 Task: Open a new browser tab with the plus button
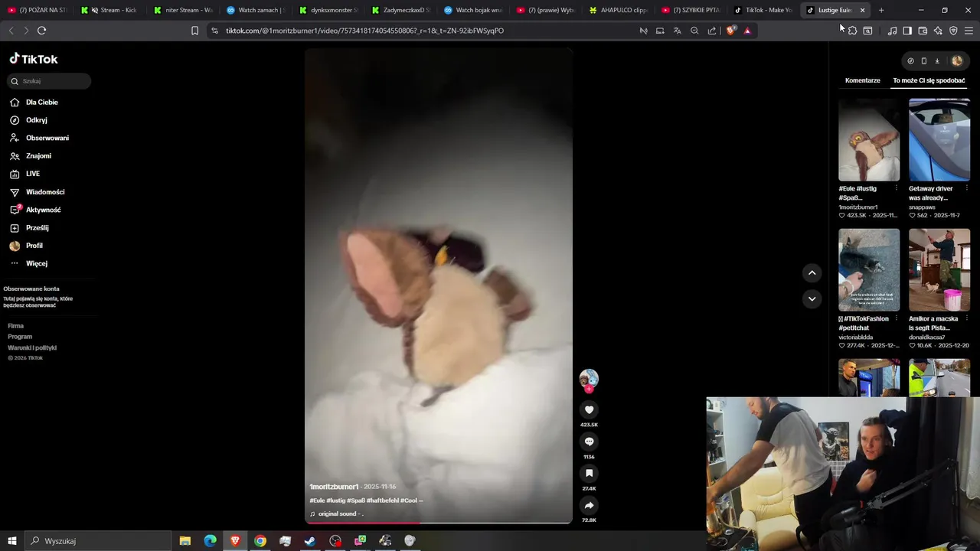pos(881,10)
